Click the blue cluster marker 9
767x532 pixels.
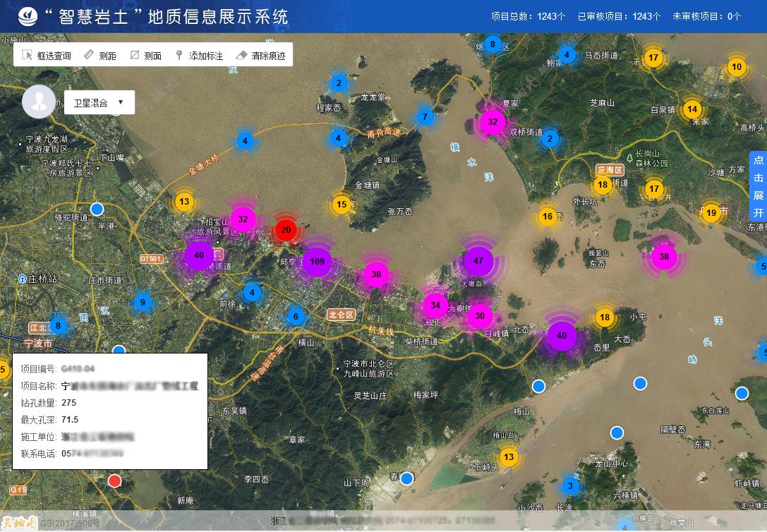[x=143, y=303]
